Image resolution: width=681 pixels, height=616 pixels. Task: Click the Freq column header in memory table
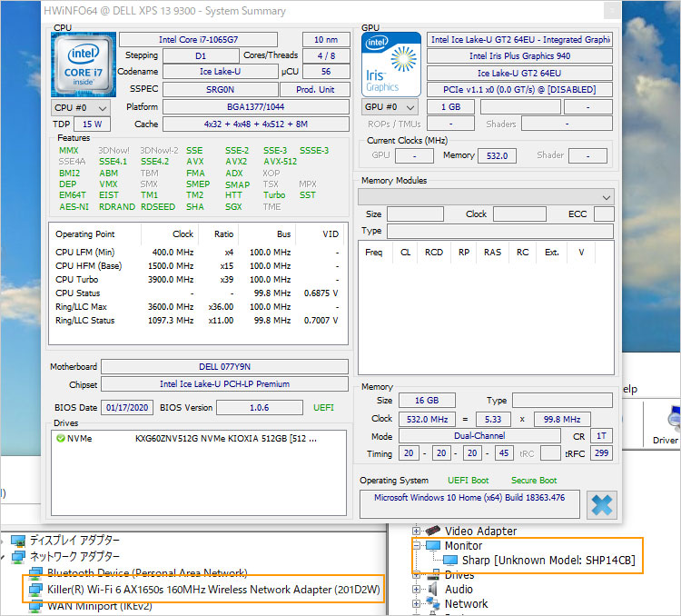tap(373, 253)
